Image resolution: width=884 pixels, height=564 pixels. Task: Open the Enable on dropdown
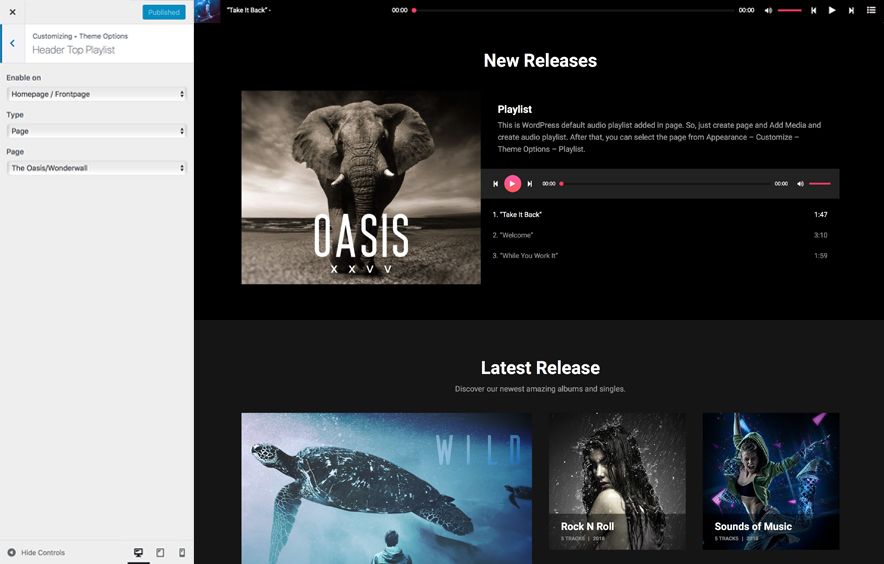coord(97,94)
